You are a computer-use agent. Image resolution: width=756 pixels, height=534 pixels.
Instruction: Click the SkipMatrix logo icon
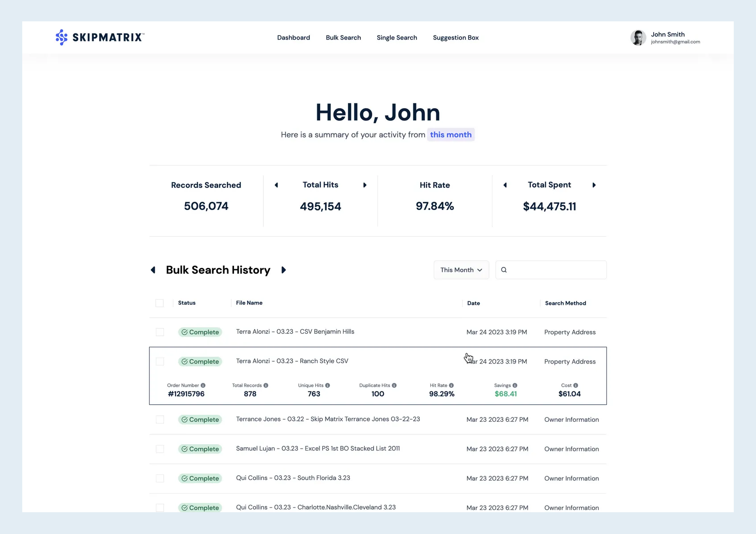click(x=61, y=37)
